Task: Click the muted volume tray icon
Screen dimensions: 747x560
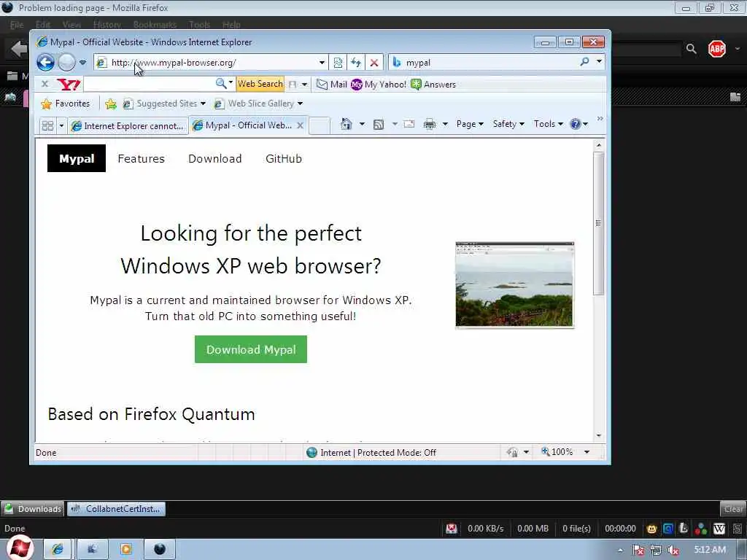Action: coord(673,551)
